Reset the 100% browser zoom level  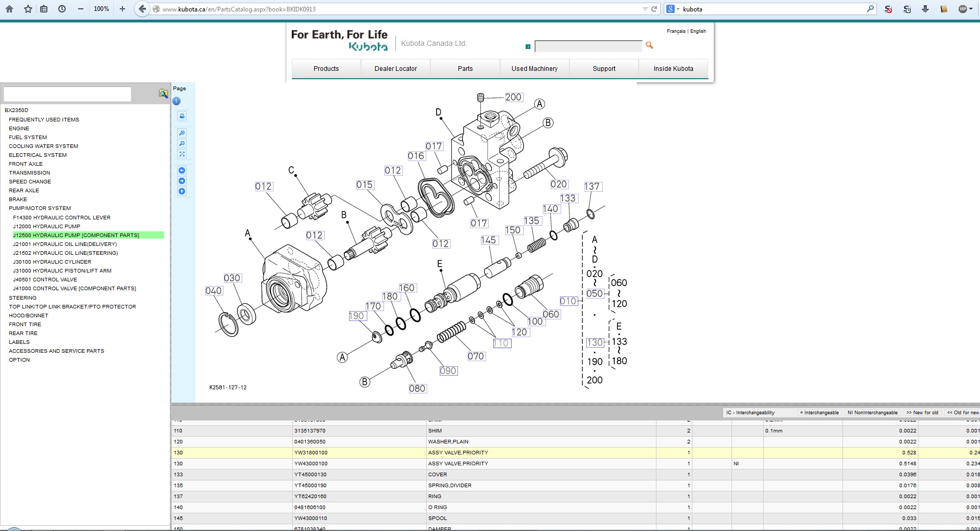tap(101, 9)
